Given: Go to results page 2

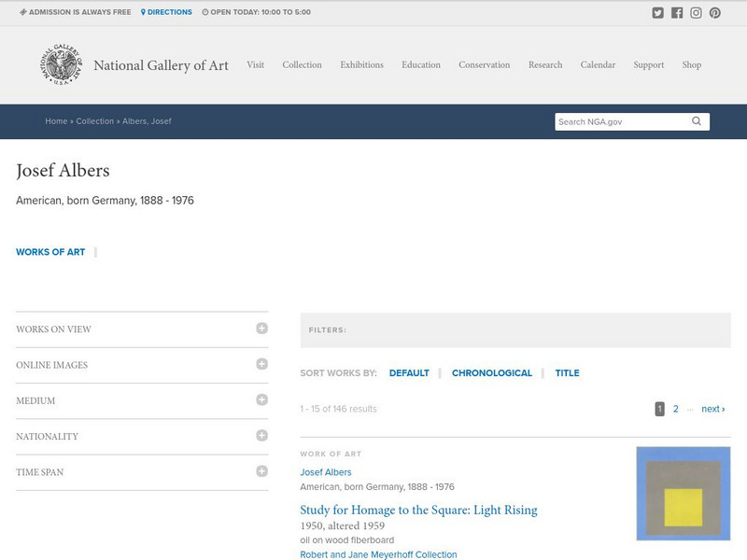Looking at the screenshot, I should [676, 409].
